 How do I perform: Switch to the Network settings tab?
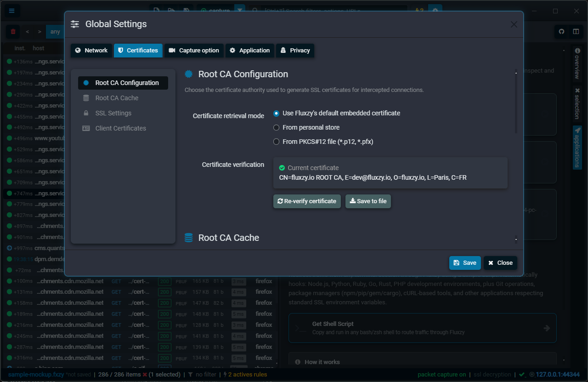[91, 51]
